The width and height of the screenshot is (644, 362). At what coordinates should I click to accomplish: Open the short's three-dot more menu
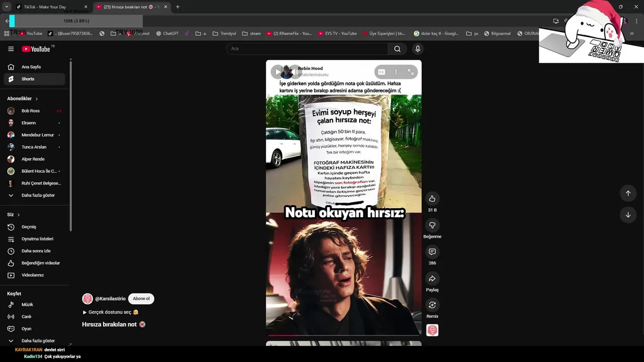click(x=396, y=72)
